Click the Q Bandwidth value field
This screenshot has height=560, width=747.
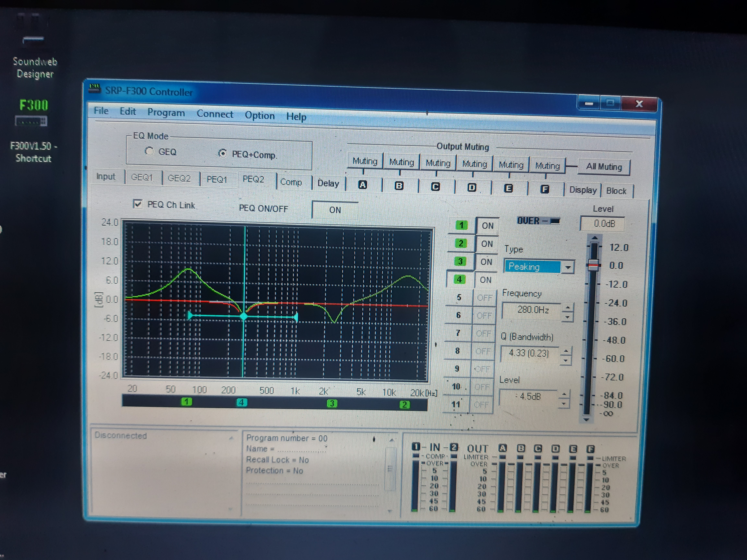pyautogui.click(x=529, y=353)
